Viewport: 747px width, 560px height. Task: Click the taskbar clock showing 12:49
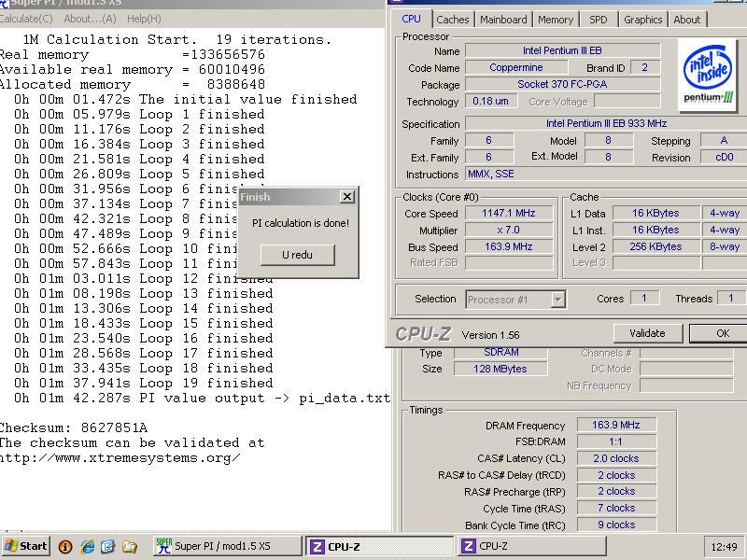click(725, 547)
